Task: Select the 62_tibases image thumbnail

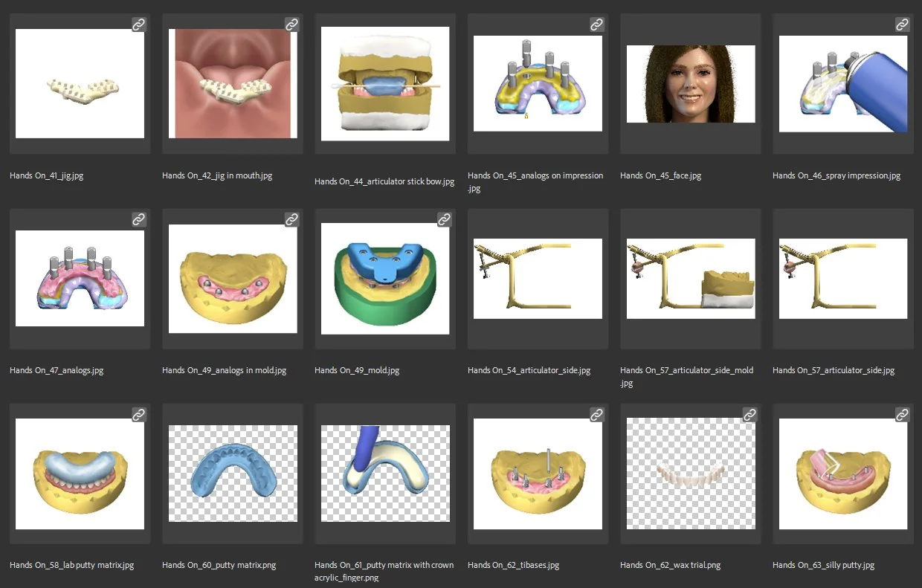Action: point(538,474)
